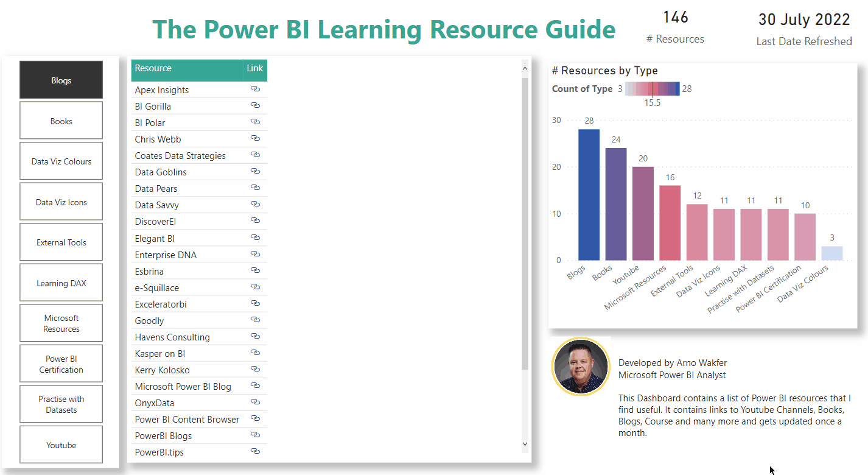This screenshot has width=868, height=475.
Task: Select the External Tools slicer button
Action: 61,242
